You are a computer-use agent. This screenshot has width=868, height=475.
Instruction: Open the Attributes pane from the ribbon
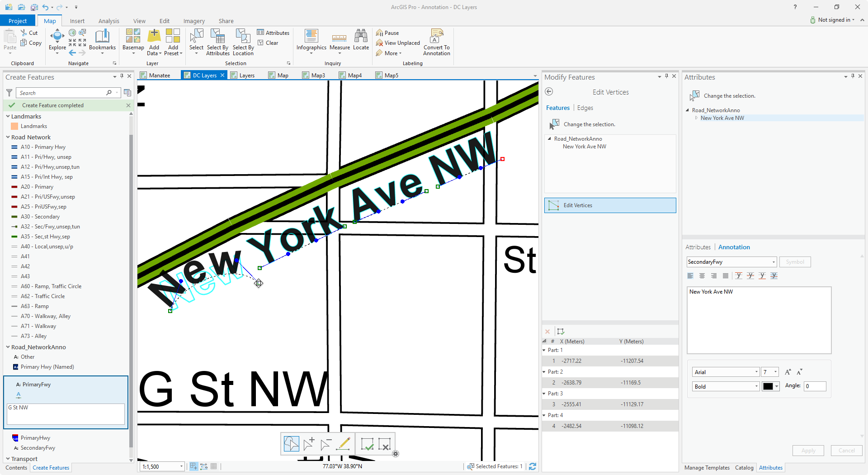point(273,33)
